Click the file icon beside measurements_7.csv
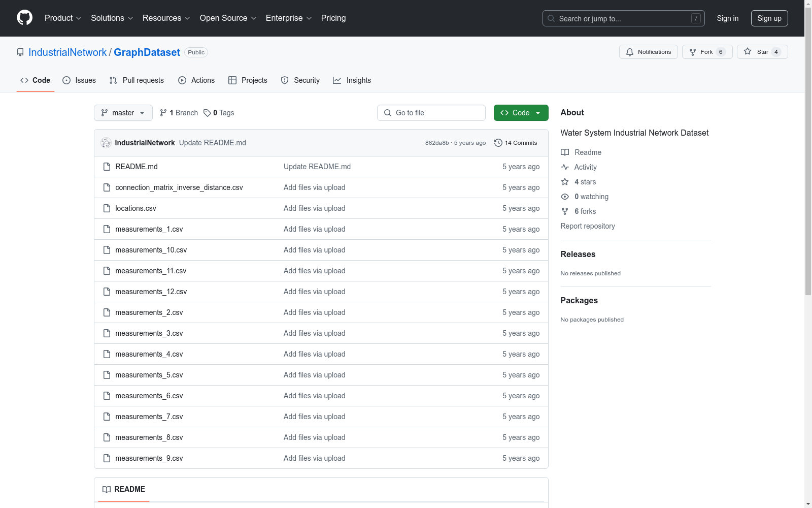 [x=107, y=417]
